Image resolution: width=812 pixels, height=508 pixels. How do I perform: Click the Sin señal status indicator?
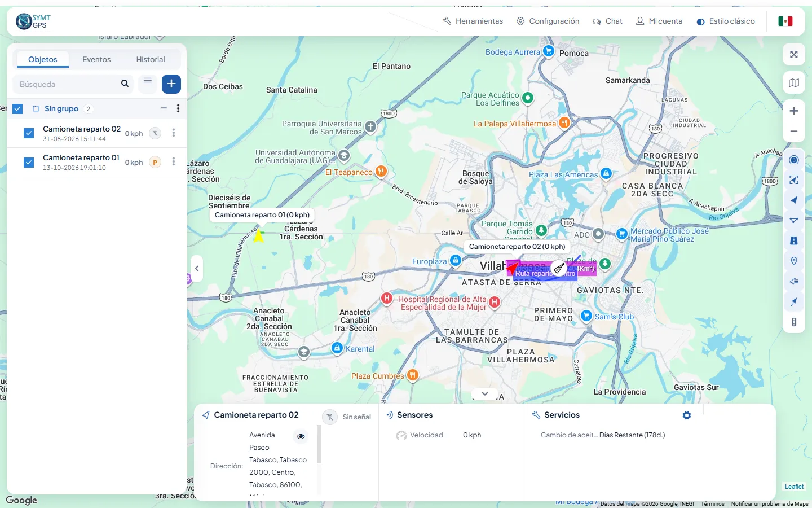click(347, 417)
